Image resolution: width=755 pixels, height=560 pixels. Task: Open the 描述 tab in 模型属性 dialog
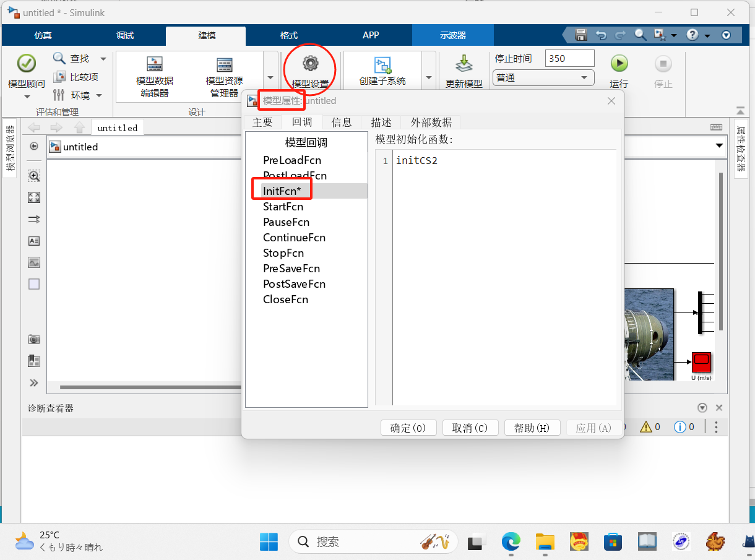click(x=381, y=122)
